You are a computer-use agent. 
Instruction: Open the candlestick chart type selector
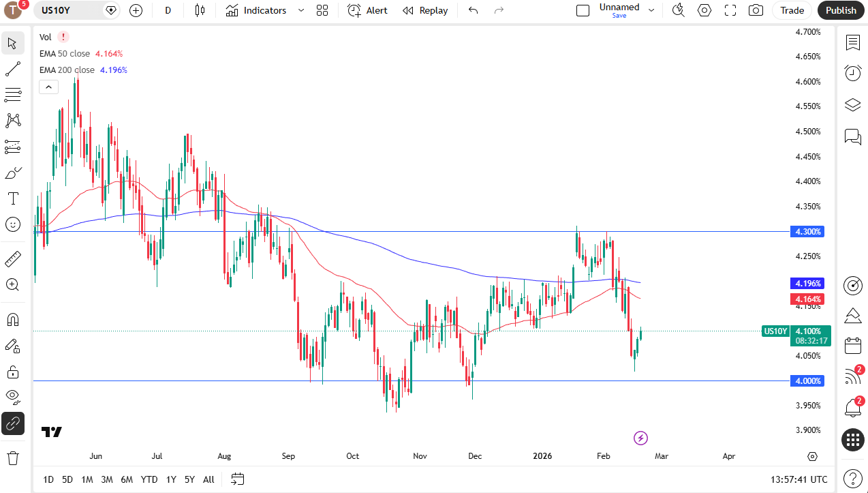click(x=200, y=10)
